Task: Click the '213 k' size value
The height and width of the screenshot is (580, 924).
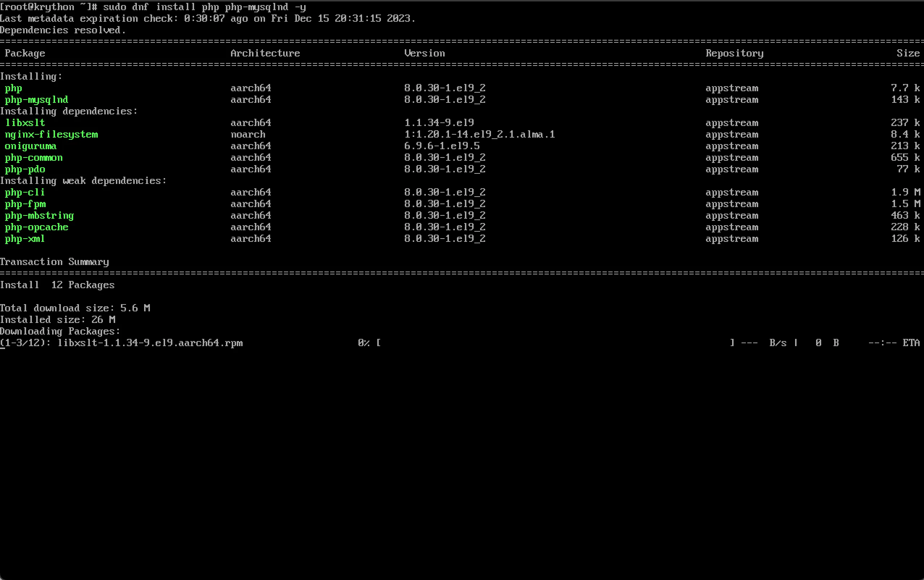Action: point(905,146)
